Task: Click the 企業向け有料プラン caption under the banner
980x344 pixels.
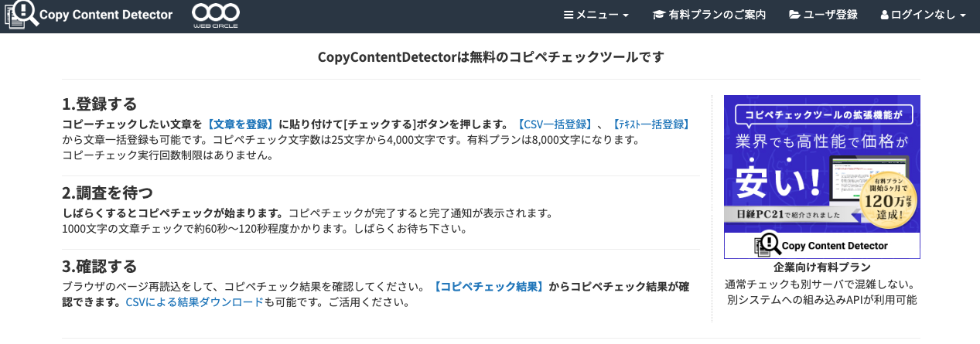Action: 821,267
